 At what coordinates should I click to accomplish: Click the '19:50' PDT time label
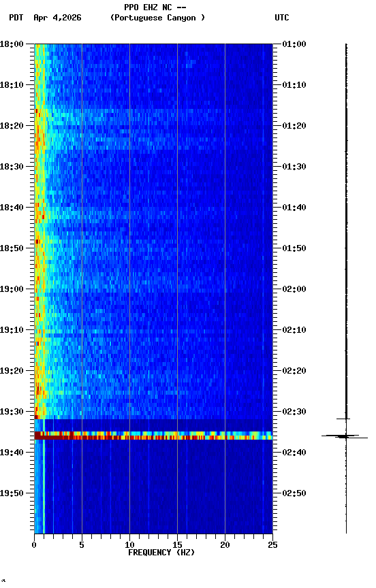12,494
